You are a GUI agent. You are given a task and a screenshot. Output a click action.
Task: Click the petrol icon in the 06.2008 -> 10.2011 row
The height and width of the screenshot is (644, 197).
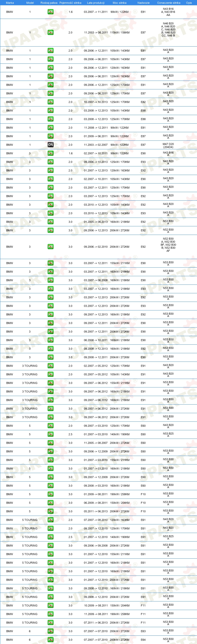(x=50, y=340)
